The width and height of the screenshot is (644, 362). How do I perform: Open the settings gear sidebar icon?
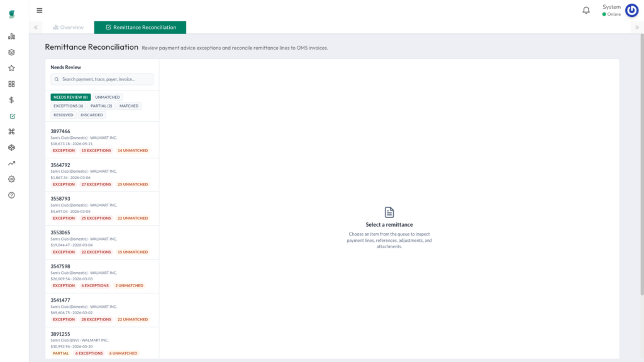[11, 179]
